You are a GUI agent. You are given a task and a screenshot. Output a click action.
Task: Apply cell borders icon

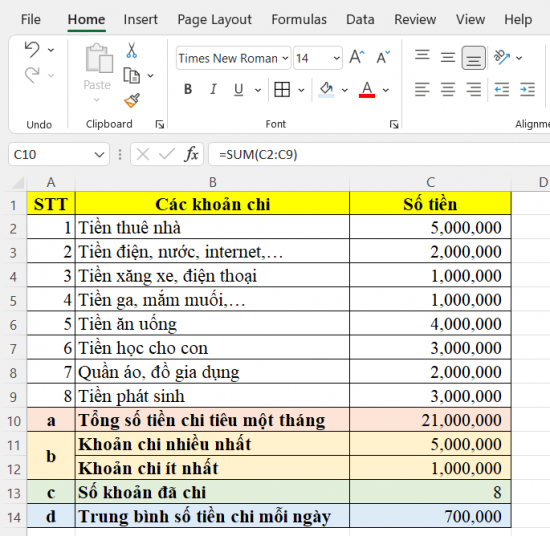tap(282, 89)
